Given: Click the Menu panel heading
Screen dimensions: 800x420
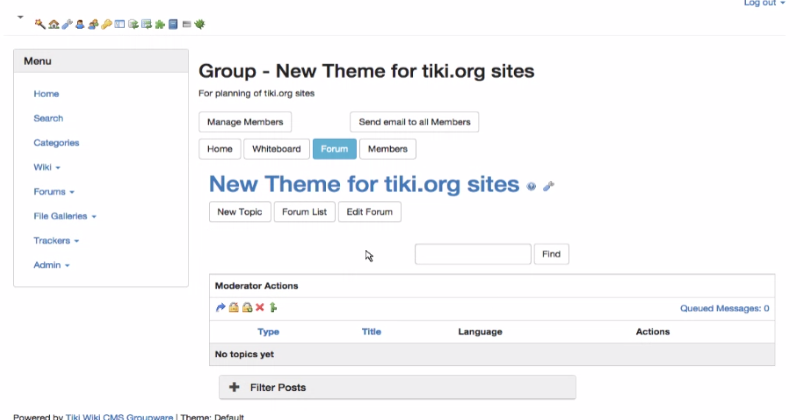Looking at the screenshot, I should [101, 61].
